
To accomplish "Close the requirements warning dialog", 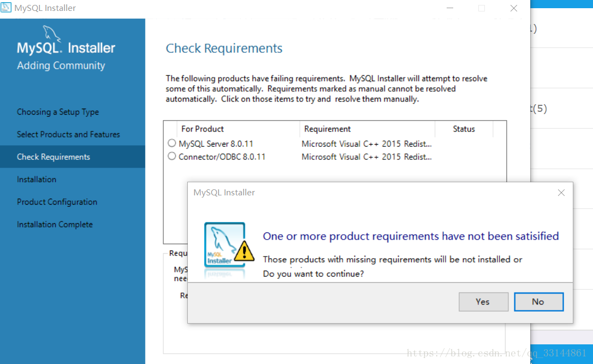I will tap(561, 193).
